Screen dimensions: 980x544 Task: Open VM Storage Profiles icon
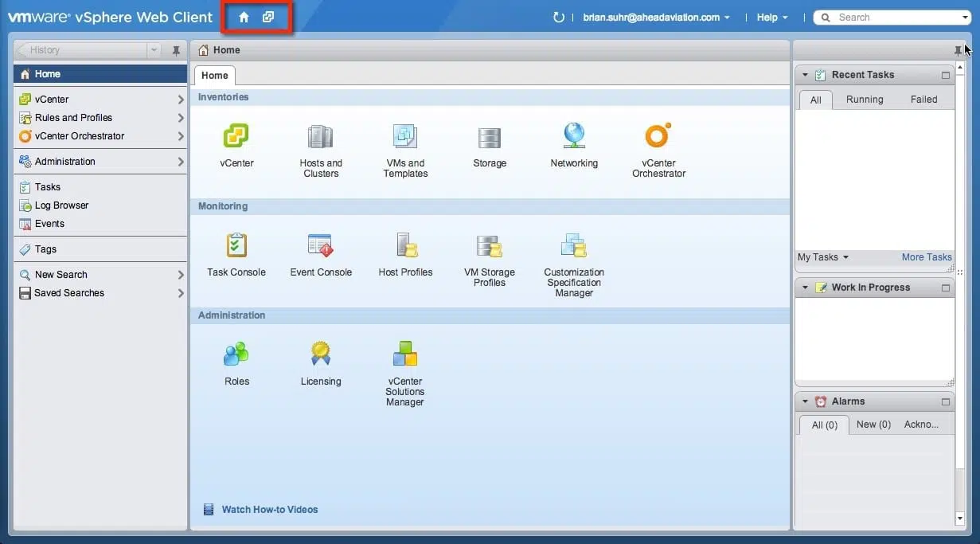(x=490, y=245)
